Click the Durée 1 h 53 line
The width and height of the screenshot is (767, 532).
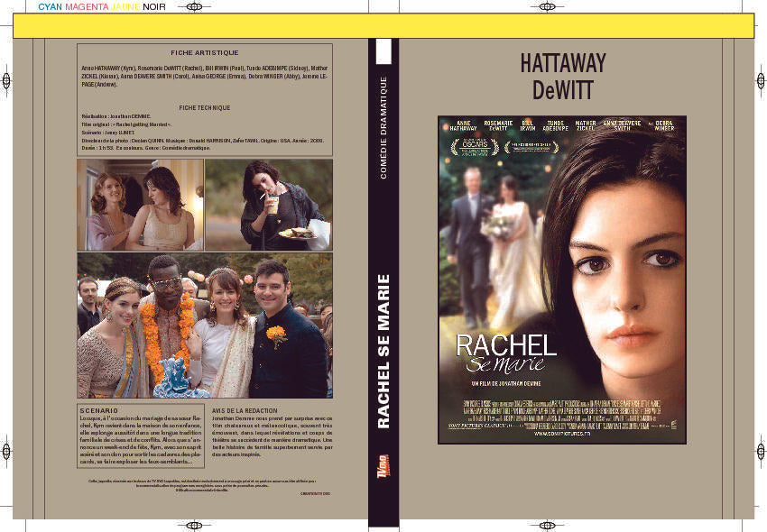[146, 148]
